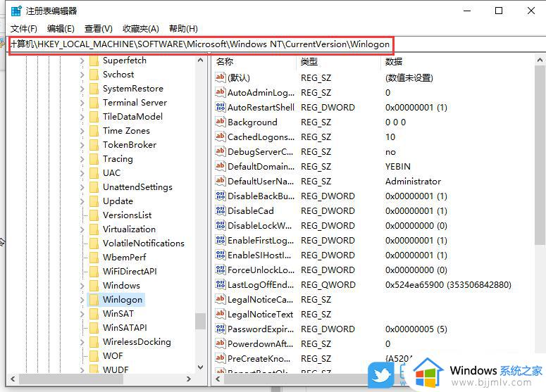
Task: Click the Windows folder icon in tree
Action: point(94,286)
